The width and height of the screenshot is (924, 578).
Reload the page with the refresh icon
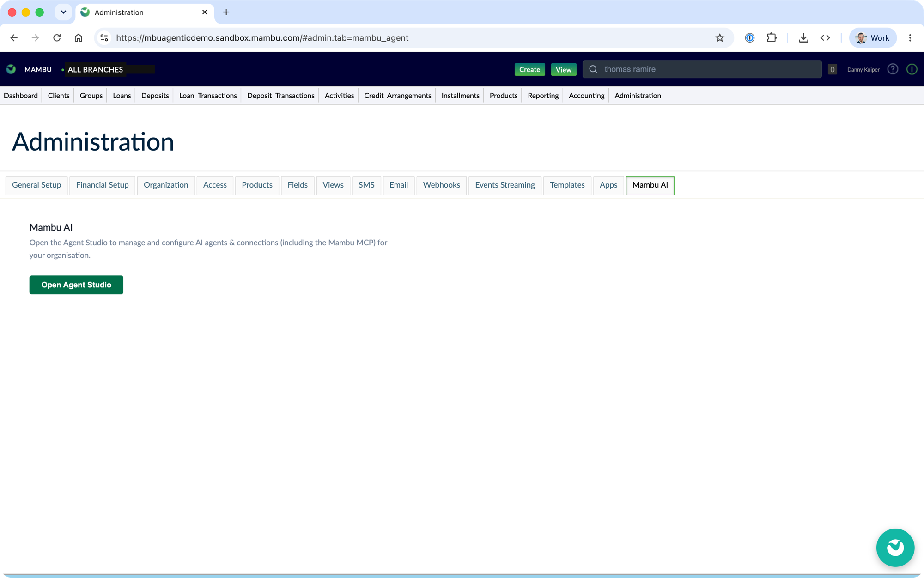pos(57,38)
